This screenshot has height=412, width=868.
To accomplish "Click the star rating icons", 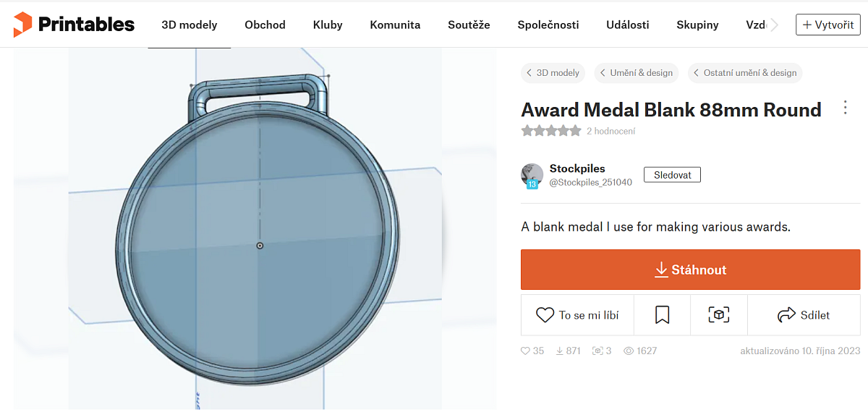I will coord(551,131).
